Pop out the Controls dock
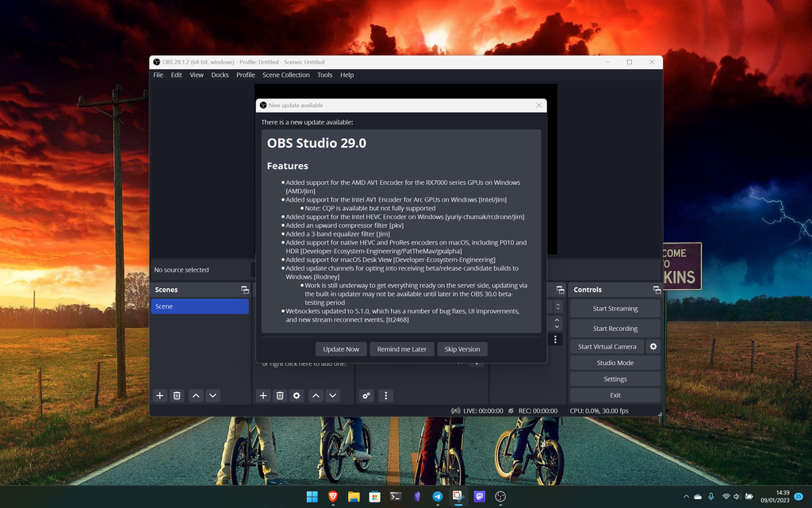812x508 pixels. tap(655, 289)
